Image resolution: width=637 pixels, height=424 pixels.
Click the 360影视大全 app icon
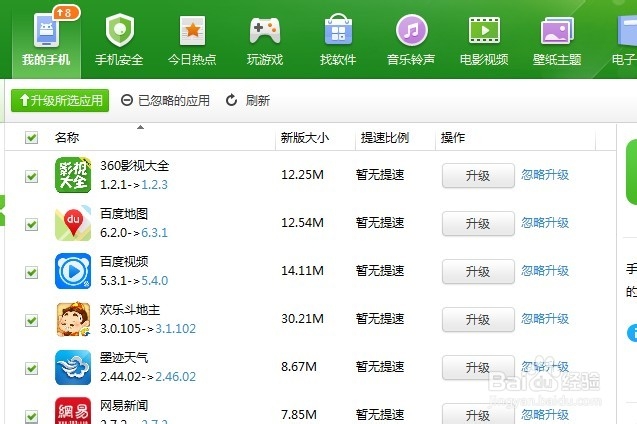tap(73, 175)
